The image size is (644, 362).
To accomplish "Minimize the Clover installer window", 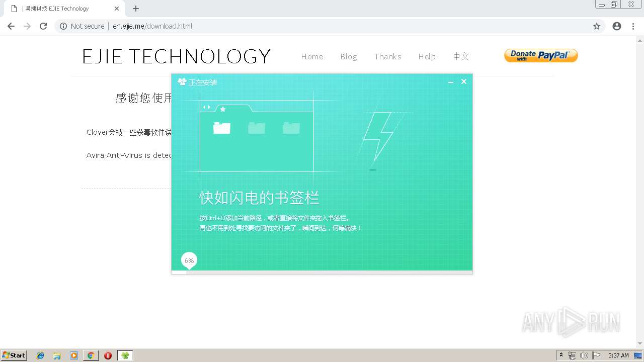I will pyautogui.click(x=451, y=82).
